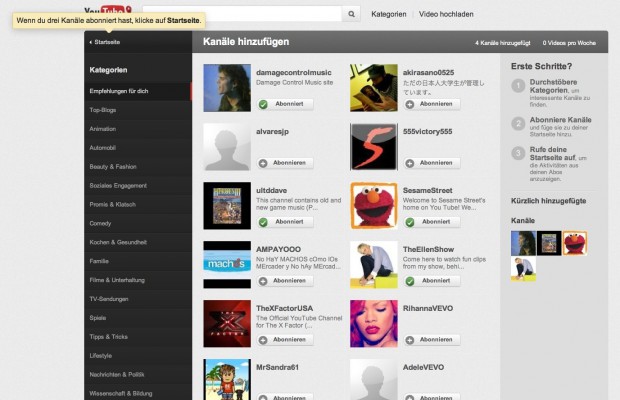Screen dimensions: 620x400
Task: Select Animation category
Action: pos(138,129)
